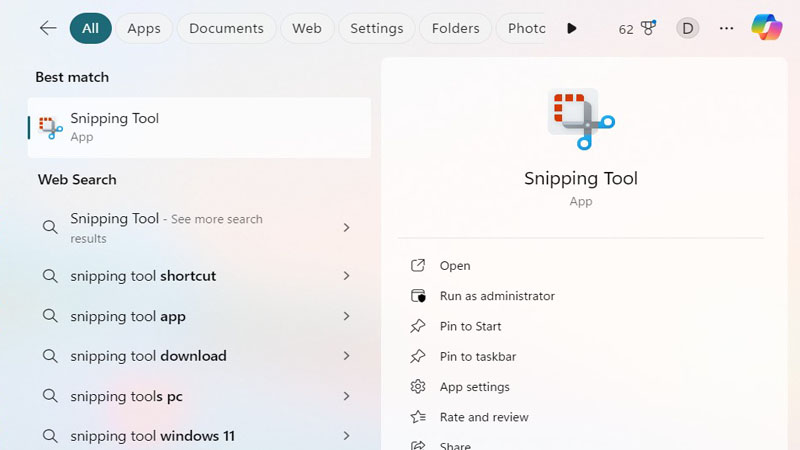Click the Rate and review star icon

pyautogui.click(x=418, y=417)
